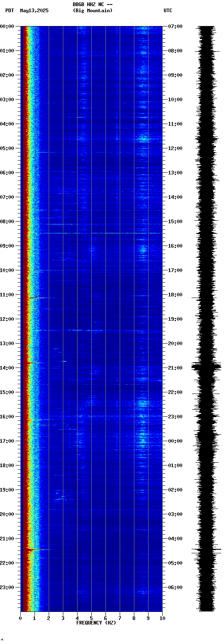Click the UTC '10:00' time label

click(175, 100)
